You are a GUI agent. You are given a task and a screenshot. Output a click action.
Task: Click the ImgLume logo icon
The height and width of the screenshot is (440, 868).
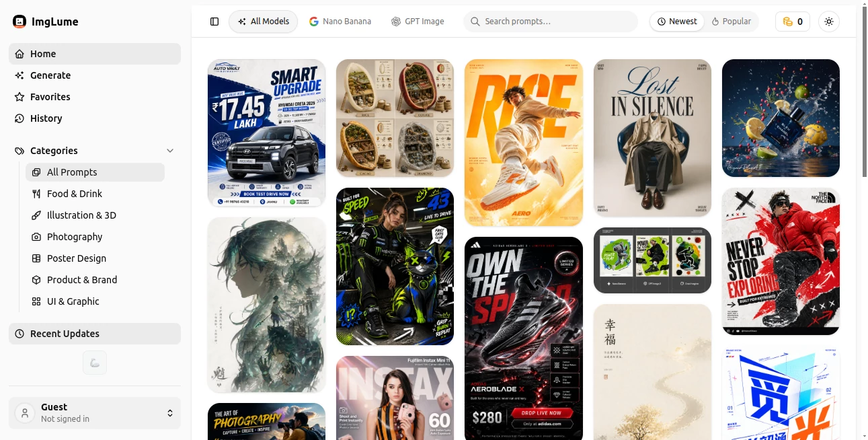(19, 22)
